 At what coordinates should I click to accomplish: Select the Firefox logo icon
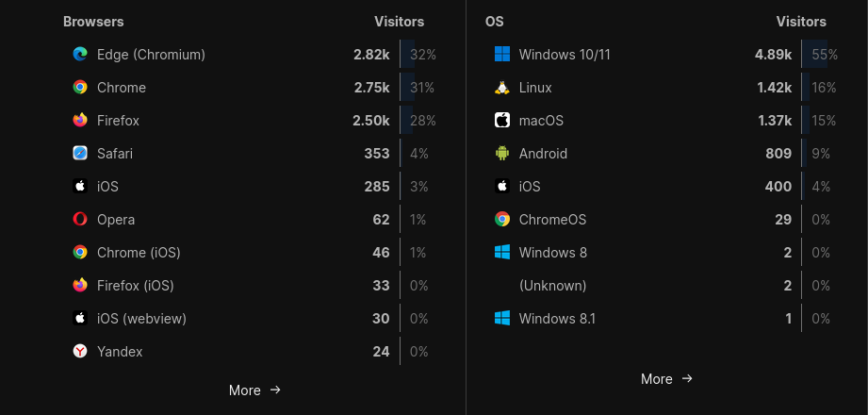click(x=80, y=120)
